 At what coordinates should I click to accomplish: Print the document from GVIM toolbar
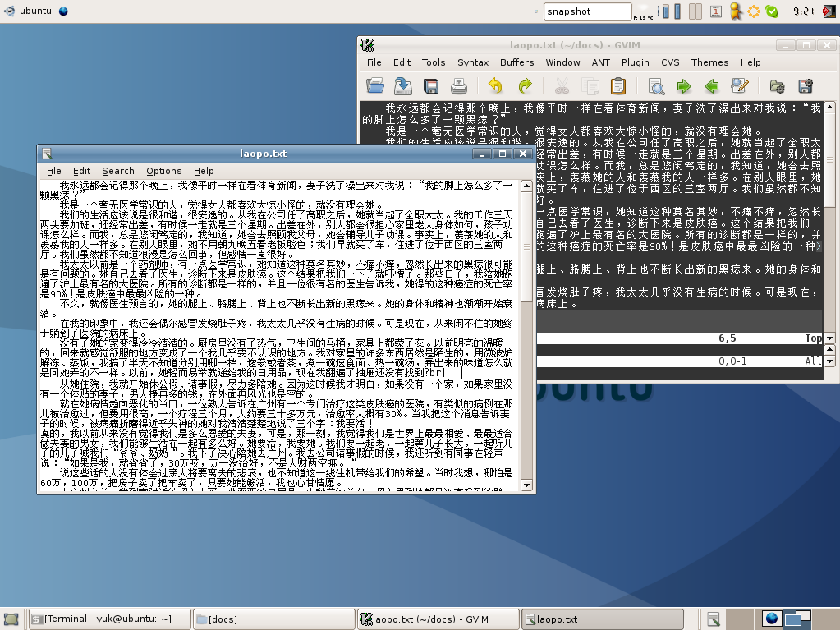tap(458, 85)
